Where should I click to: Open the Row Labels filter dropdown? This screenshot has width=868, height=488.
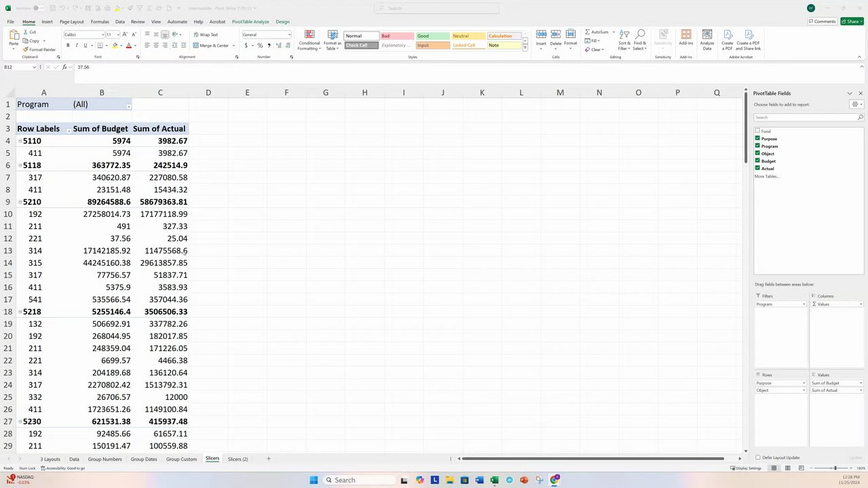click(x=68, y=129)
